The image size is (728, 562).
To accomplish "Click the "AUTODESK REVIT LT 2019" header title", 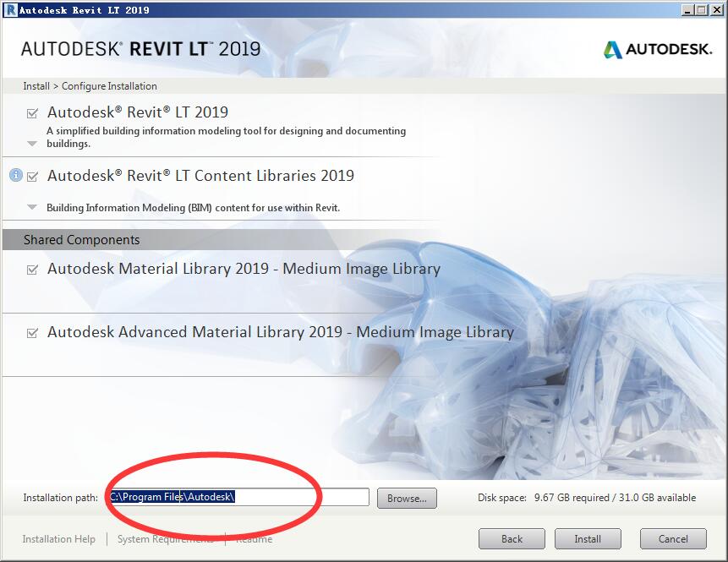I will click(140, 49).
